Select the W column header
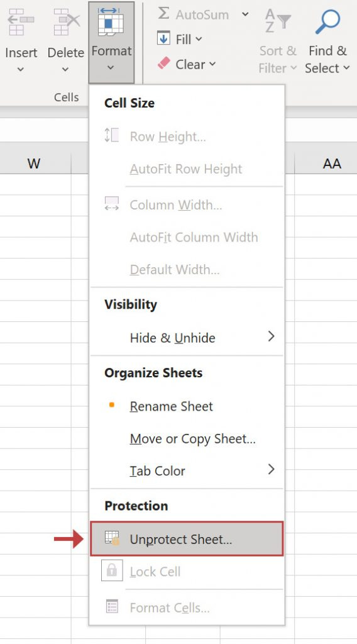 [x=34, y=164]
